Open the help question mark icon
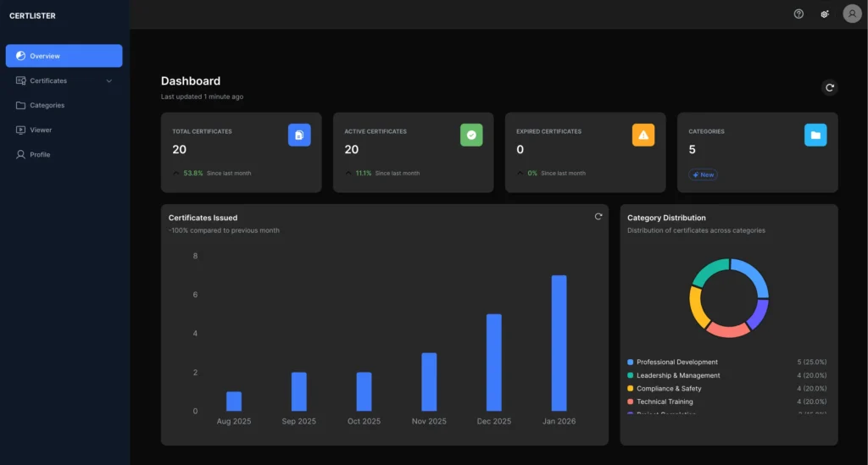The image size is (868, 465). [798, 14]
